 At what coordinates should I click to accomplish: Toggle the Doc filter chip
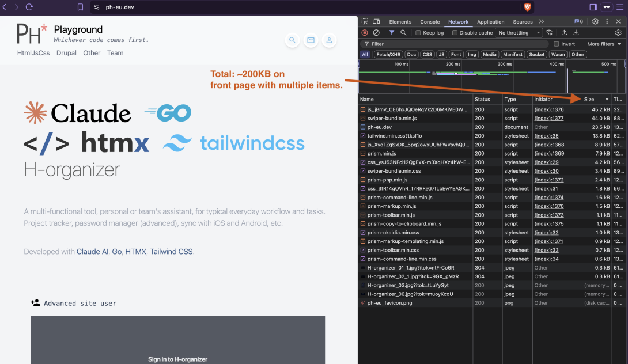click(x=411, y=55)
